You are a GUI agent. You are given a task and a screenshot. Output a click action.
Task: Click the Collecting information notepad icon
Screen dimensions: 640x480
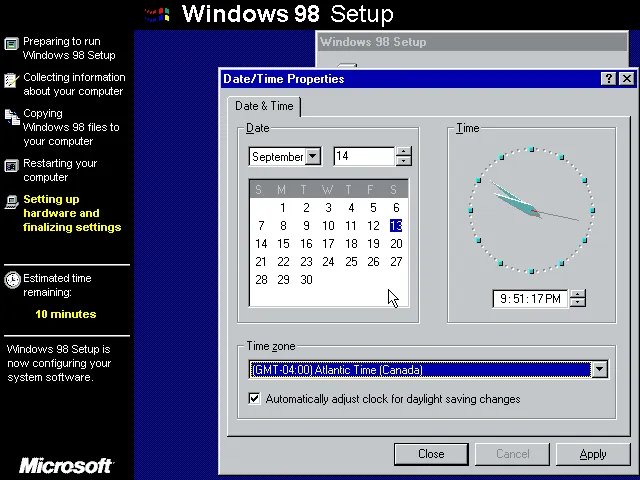[11, 80]
